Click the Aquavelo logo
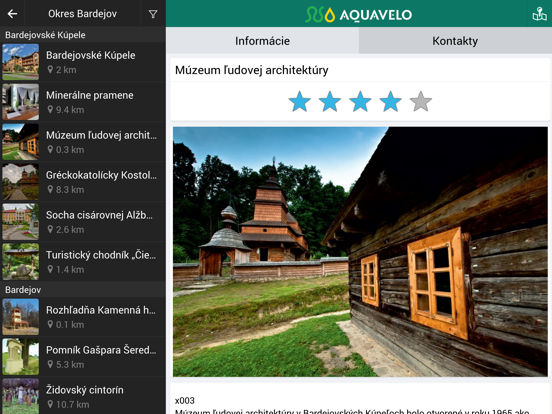This screenshot has height=414, width=552. pyautogui.click(x=358, y=14)
